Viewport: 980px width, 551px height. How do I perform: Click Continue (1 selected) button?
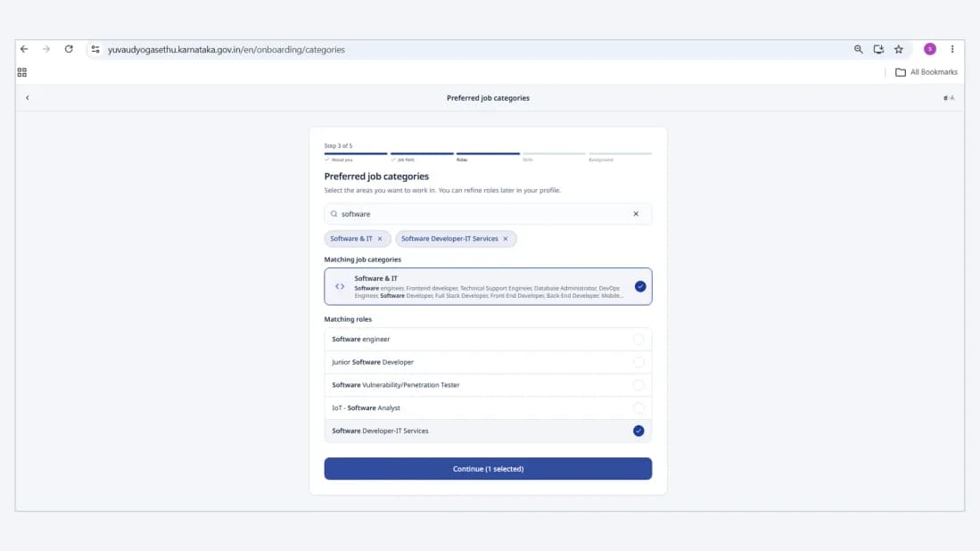click(488, 469)
